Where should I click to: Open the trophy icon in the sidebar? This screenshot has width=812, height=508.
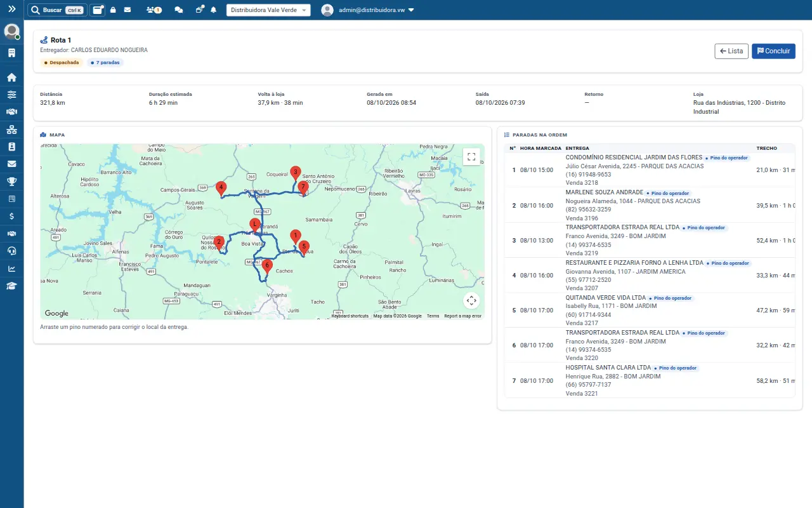(11, 182)
